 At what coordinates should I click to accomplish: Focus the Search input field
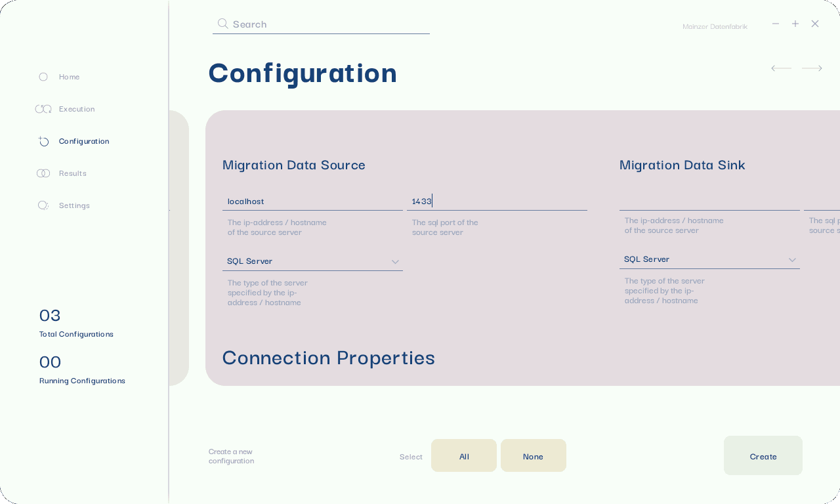(x=328, y=24)
